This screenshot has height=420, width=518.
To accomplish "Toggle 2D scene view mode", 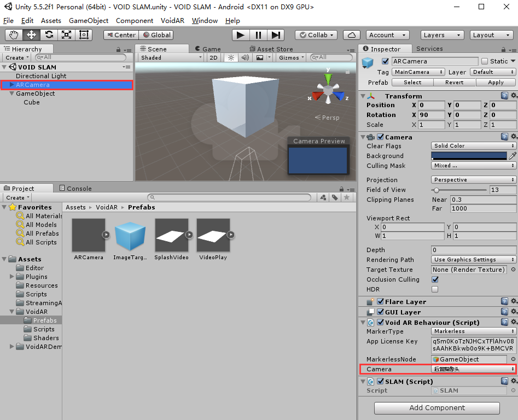I will tap(214, 58).
